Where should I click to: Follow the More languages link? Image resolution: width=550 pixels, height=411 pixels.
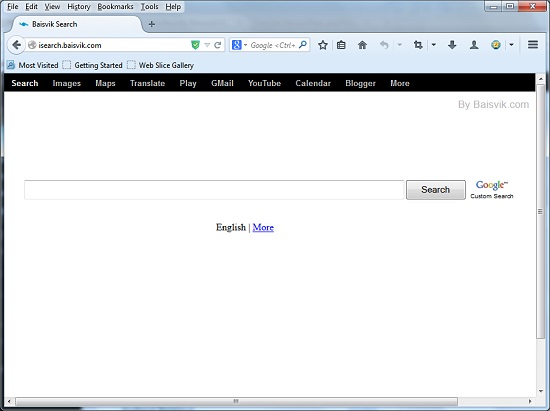263,228
